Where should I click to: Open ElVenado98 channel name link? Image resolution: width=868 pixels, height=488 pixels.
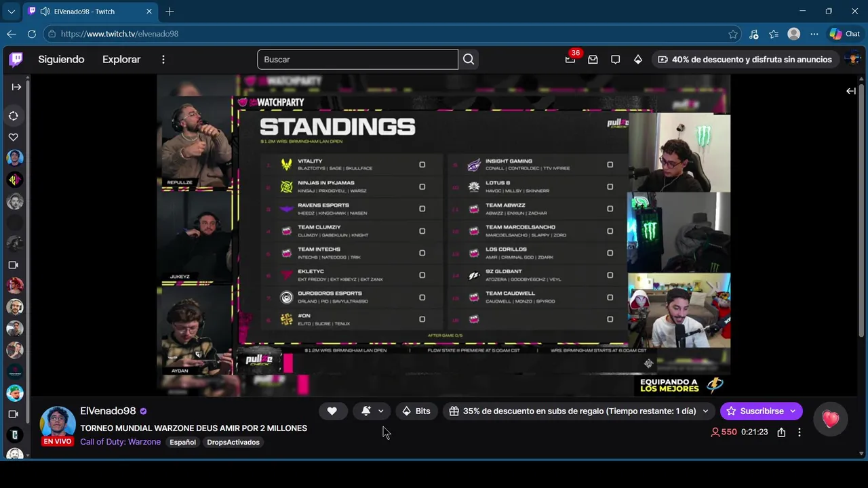coord(108,411)
